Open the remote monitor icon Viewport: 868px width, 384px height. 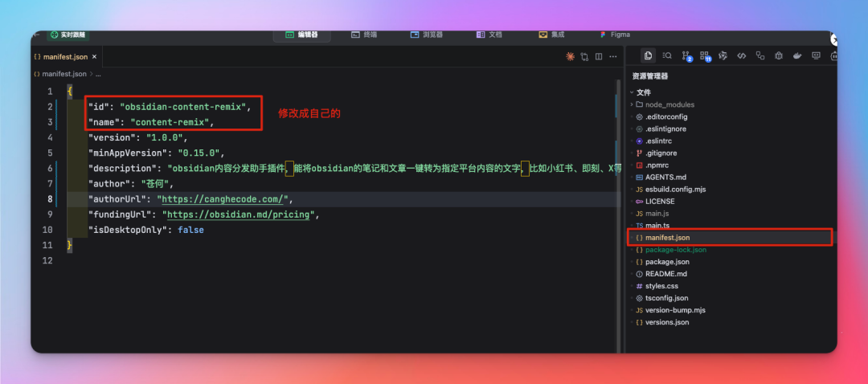(816, 55)
